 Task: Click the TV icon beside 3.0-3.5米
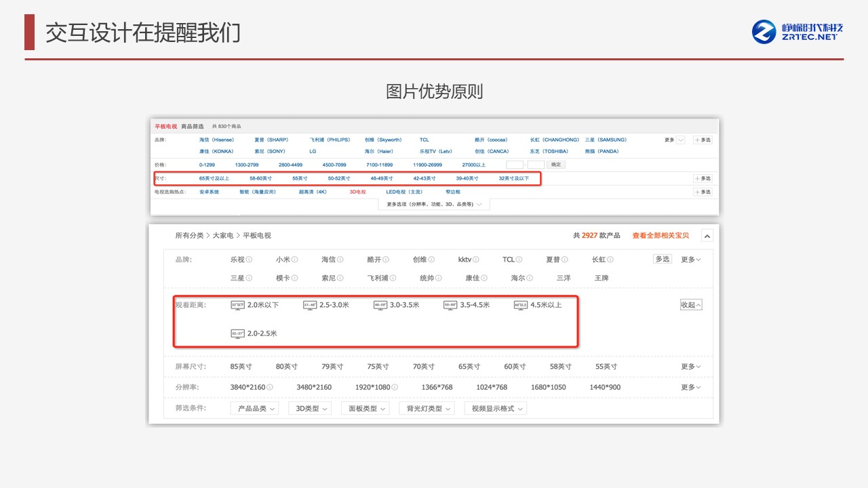[380, 305]
